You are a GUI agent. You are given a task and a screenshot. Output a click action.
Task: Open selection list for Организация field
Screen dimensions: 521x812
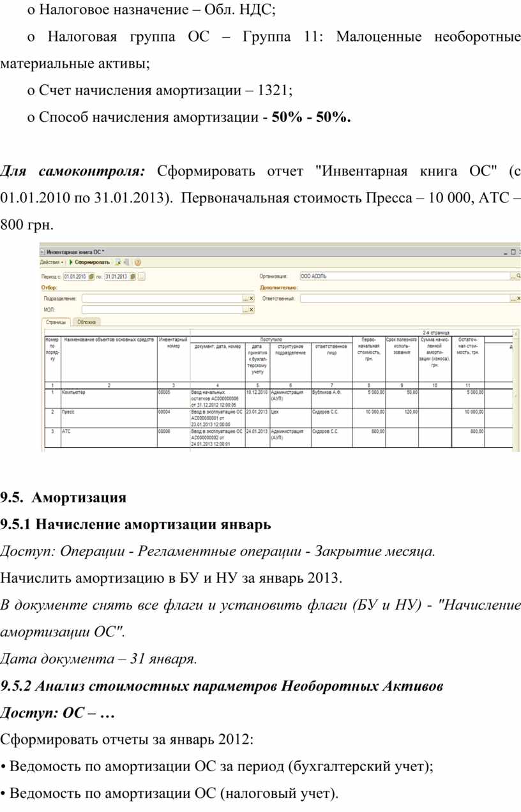[512, 276]
